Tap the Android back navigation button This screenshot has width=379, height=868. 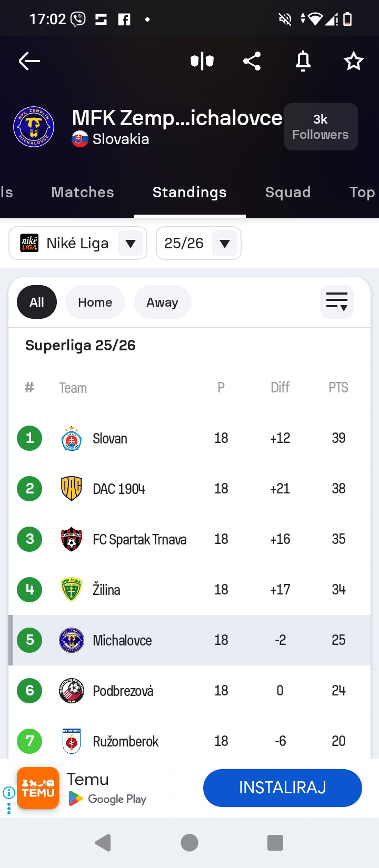click(103, 843)
